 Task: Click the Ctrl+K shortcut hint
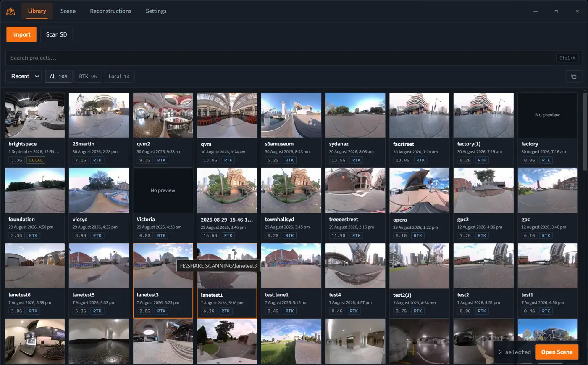click(x=567, y=58)
